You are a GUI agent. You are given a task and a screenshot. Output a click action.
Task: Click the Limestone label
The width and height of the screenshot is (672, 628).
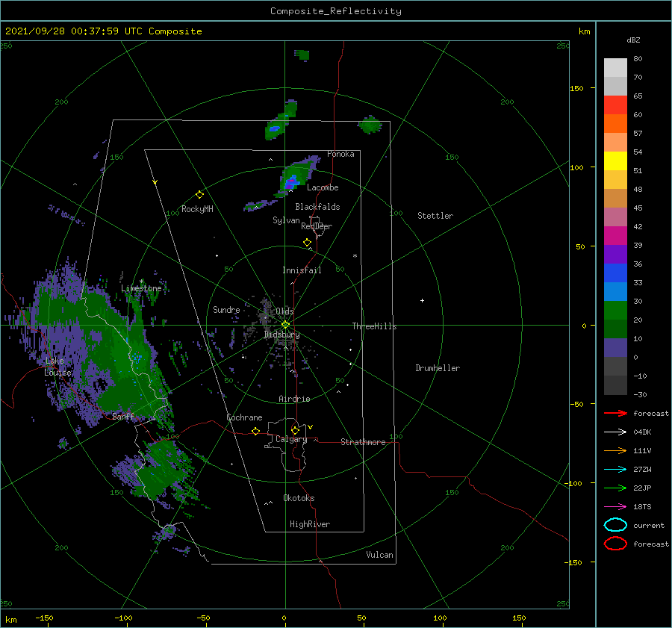[x=141, y=288]
